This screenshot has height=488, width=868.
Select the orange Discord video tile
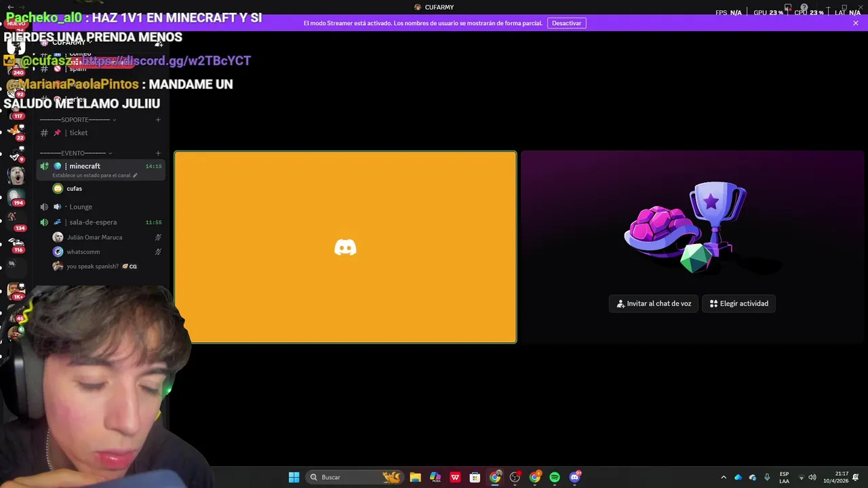345,247
